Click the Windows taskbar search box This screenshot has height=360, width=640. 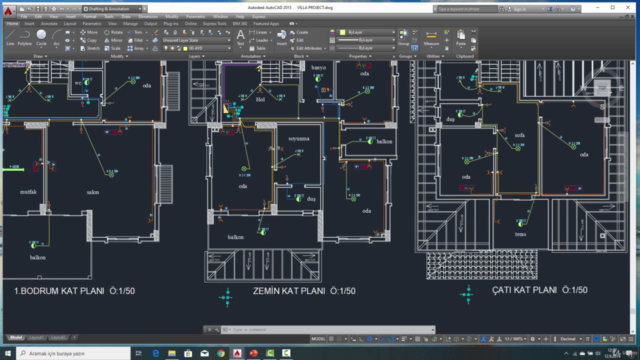click(x=73, y=353)
